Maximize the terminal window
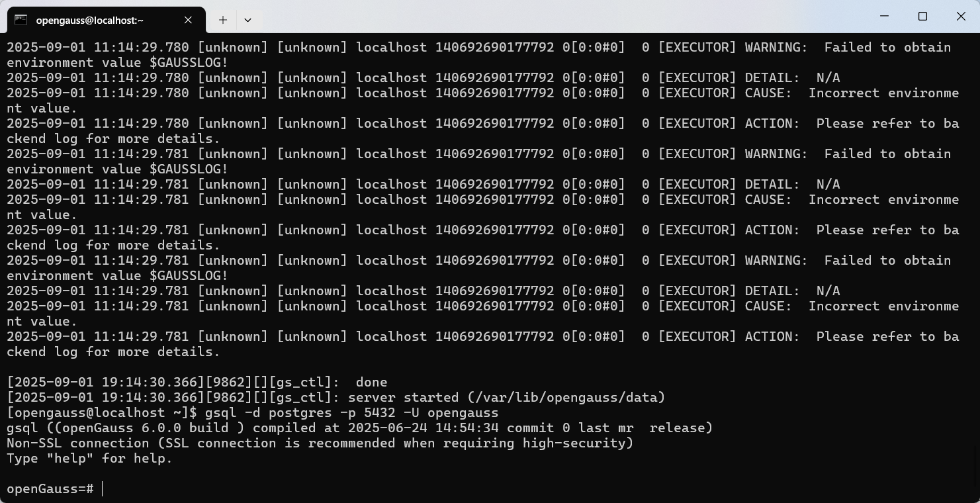The image size is (980, 503). (x=922, y=17)
